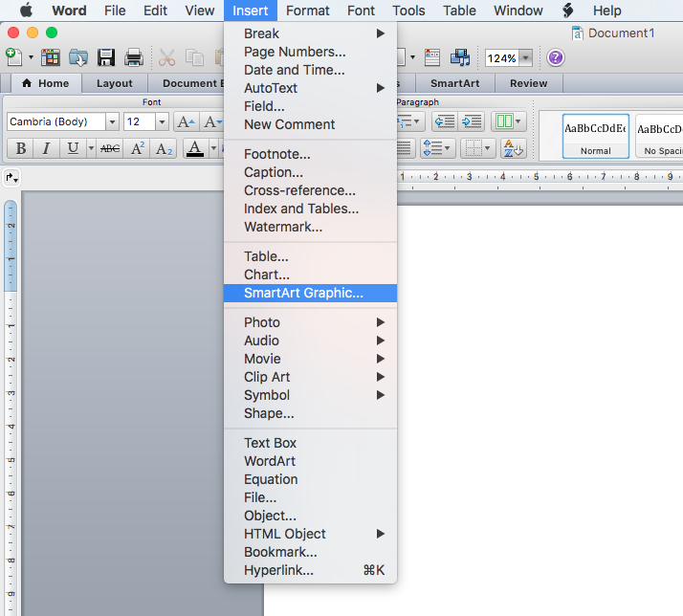Select the Normal style thumbnail
The height and width of the screenshot is (616, 683).
(x=595, y=135)
